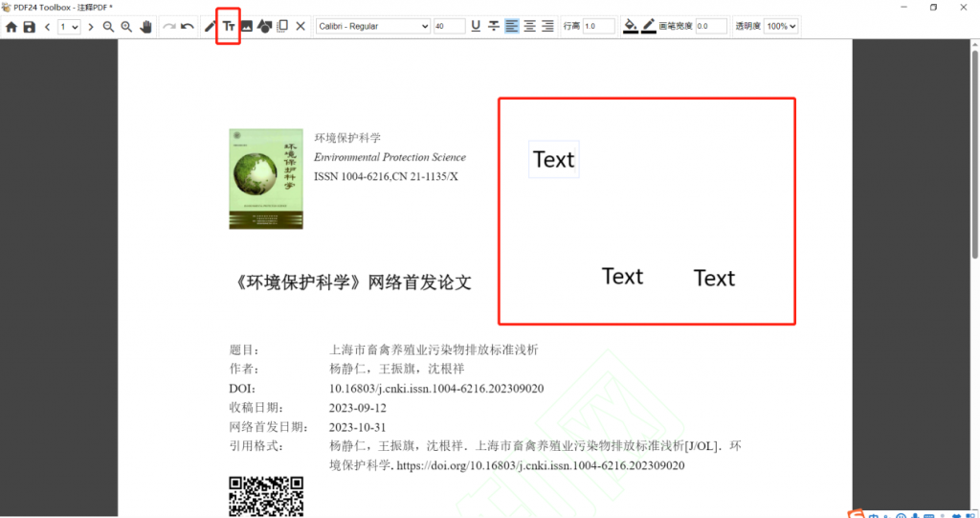Save the PDF with the floppy disk icon
Screen dimensions: 980x518
click(29, 27)
